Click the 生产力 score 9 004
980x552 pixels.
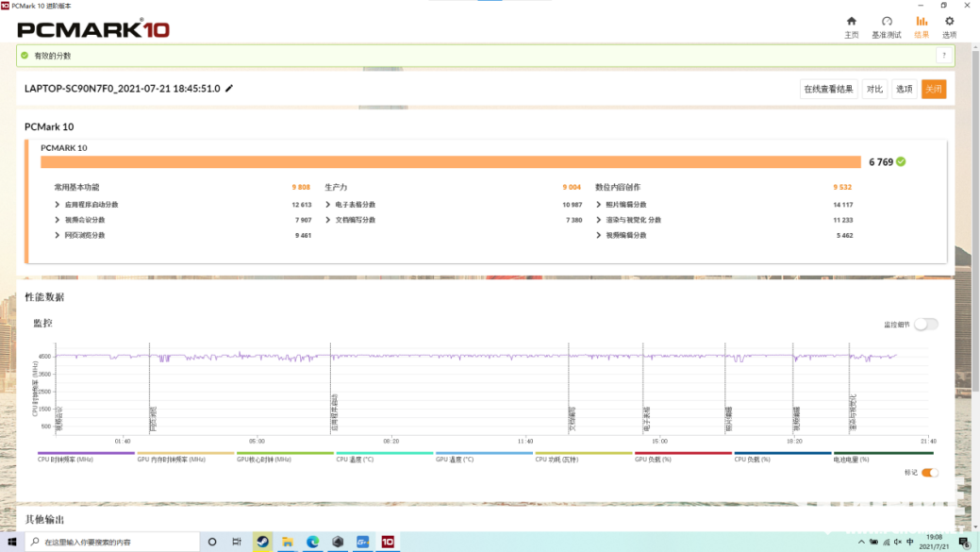coord(572,187)
